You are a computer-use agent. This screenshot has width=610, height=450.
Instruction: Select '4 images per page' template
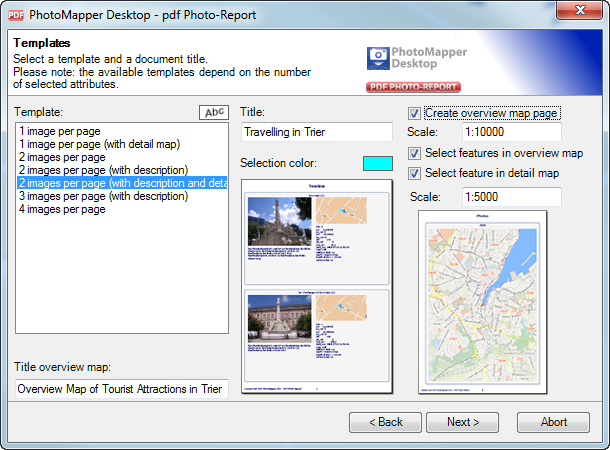click(x=62, y=209)
